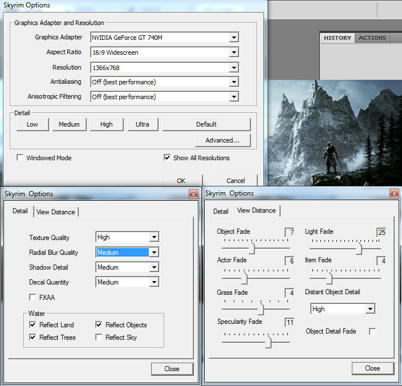Adjust the Light Fade slider

click(x=359, y=249)
